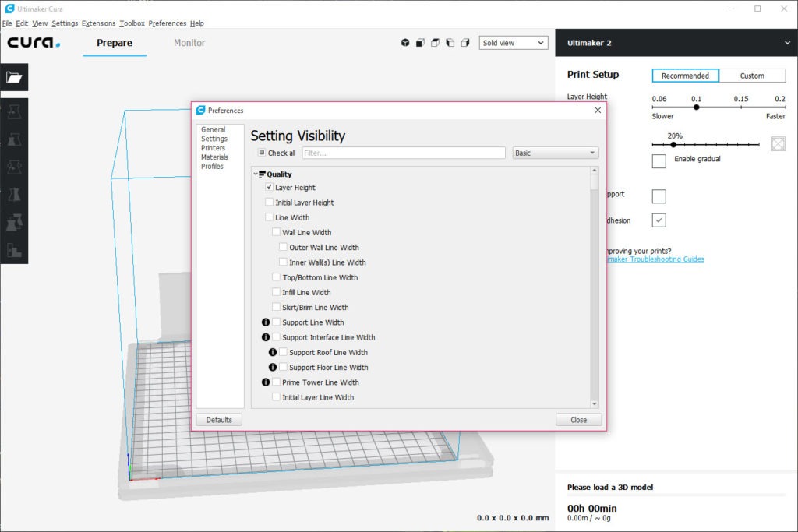The height and width of the screenshot is (532, 798).
Task: Open the File menu
Action: [7, 23]
